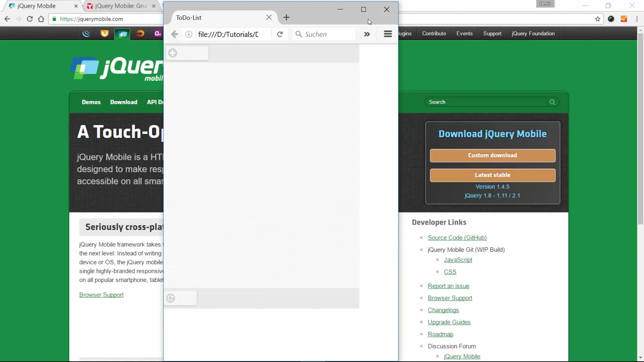Image resolution: width=644 pixels, height=362 pixels.
Task: Click the site Search field
Action: point(486,102)
